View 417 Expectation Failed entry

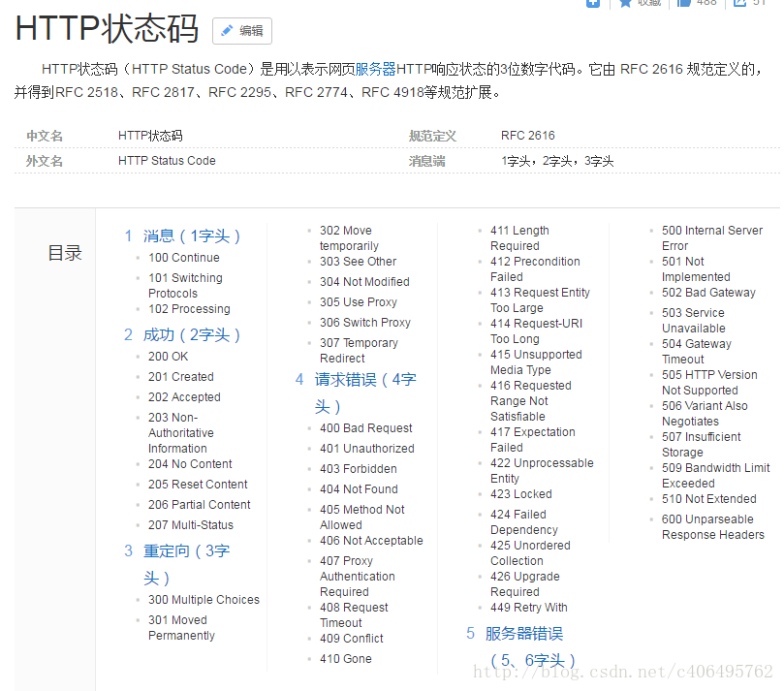coord(533,439)
